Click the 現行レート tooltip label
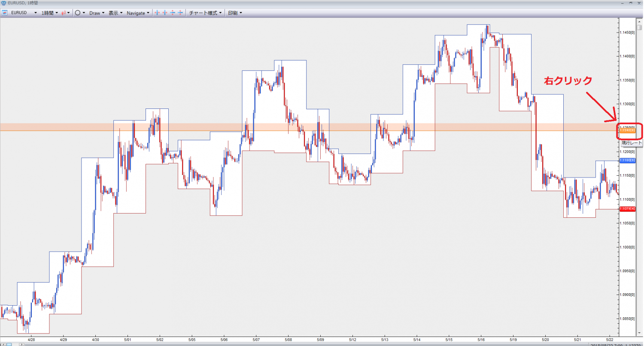The image size is (644, 346). click(x=632, y=142)
